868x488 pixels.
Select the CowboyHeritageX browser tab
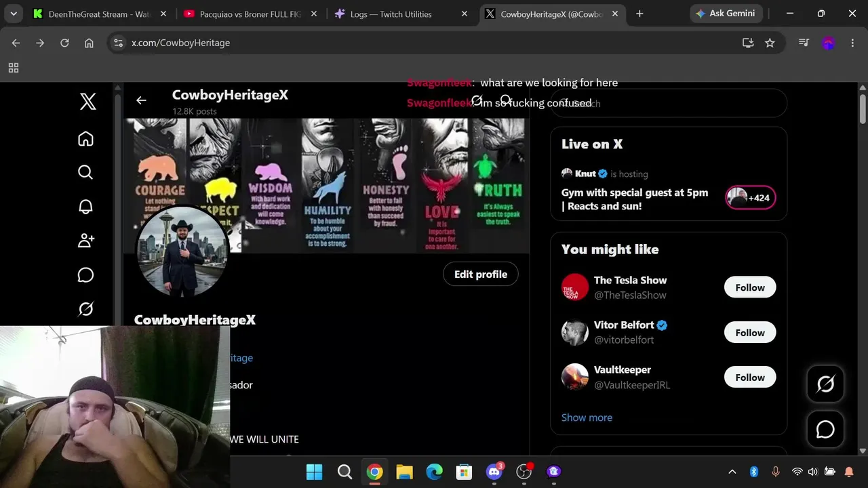coord(552,14)
